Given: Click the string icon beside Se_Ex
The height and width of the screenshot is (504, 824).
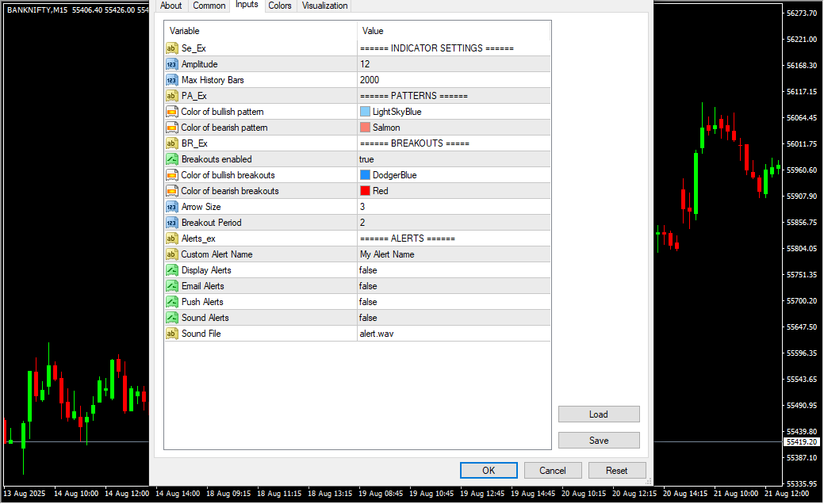Looking at the screenshot, I should [x=171, y=48].
